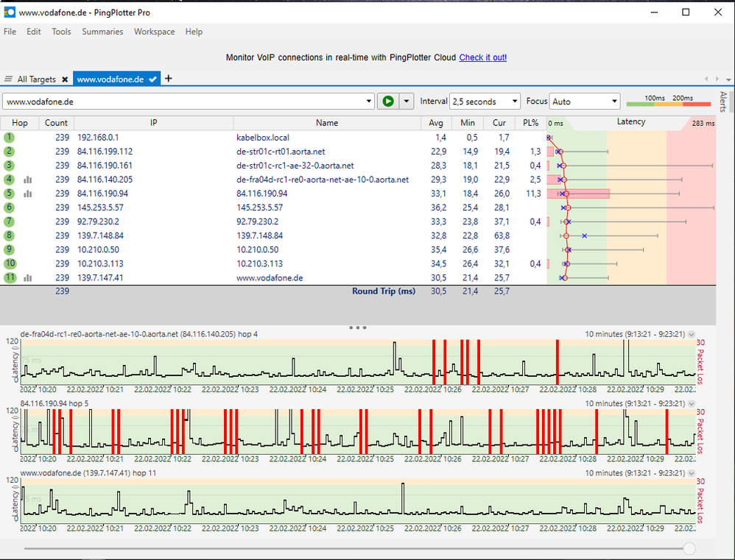Screen dimensions: 735x560
Task: Click scroll tabs left arrow
Action: (706, 79)
